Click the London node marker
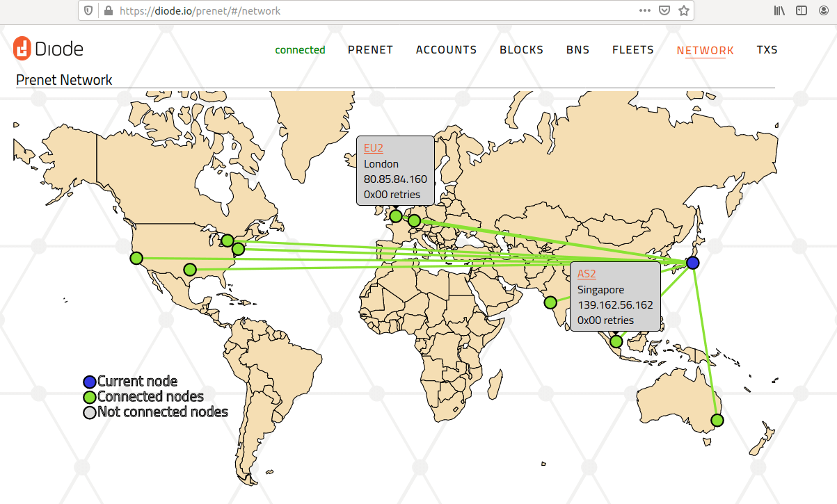Image resolution: width=837 pixels, height=504 pixels. pyautogui.click(x=396, y=216)
